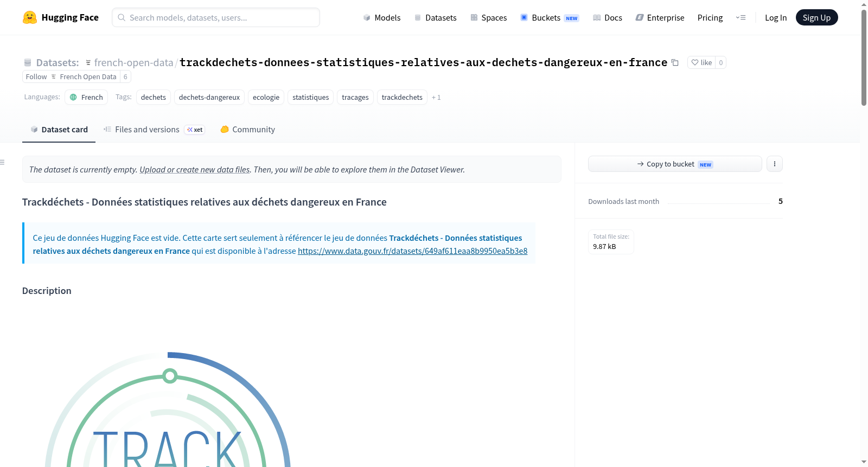Image resolution: width=868 pixels, height=467 pixels.
Task: Go to Spaces
Action: coord(489,17)
